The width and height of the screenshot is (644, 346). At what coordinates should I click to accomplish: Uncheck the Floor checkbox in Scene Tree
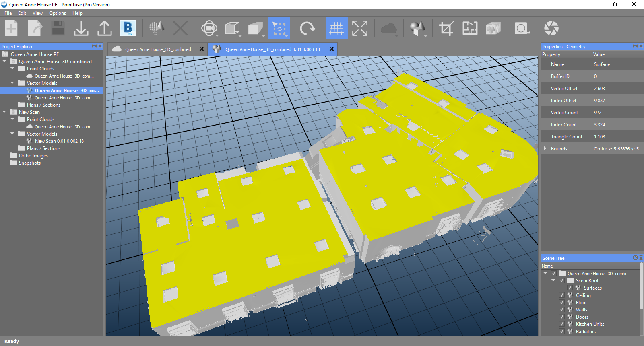coord(562,303)
